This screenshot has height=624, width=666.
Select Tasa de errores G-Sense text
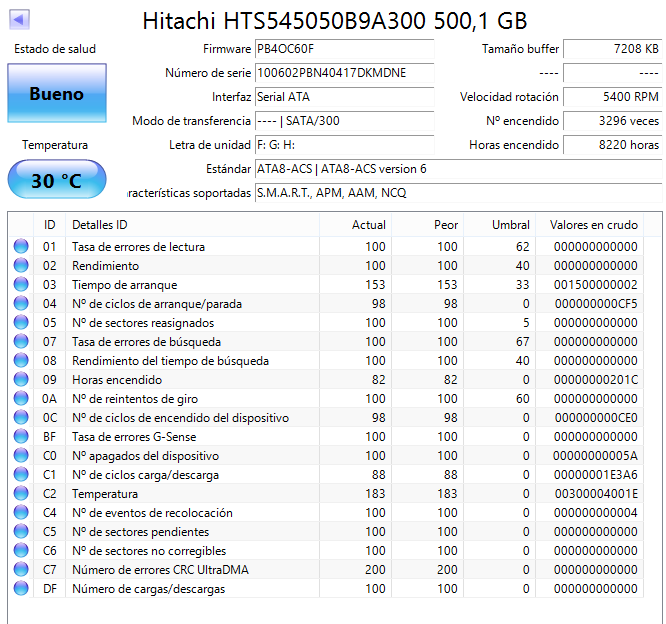[x=134, y=437]
